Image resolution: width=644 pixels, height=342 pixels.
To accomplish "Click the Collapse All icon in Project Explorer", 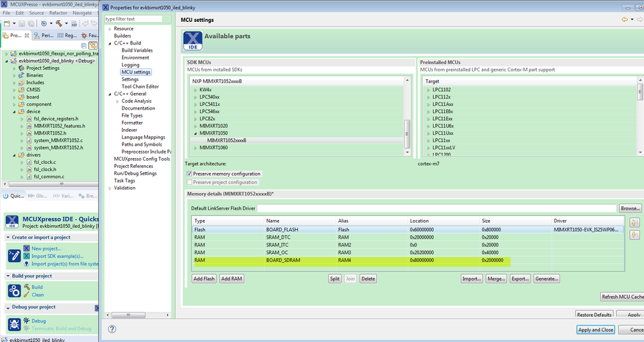I will (x=84, y=46).
